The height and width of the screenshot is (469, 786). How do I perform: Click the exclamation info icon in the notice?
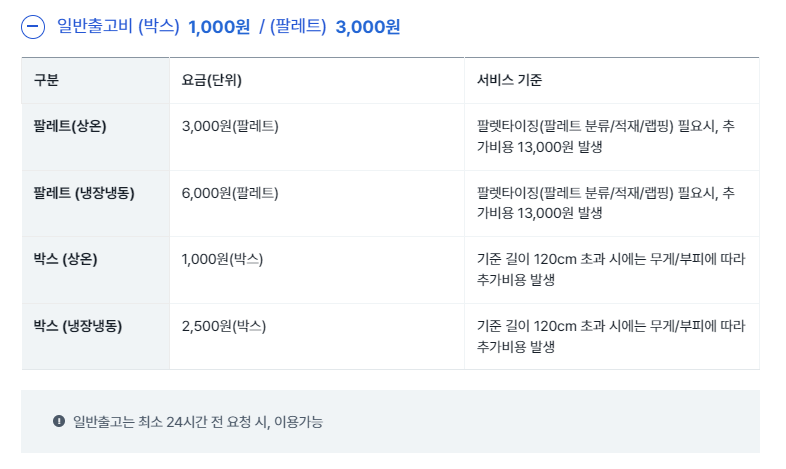pyautogui.click(x=59, y=421)
